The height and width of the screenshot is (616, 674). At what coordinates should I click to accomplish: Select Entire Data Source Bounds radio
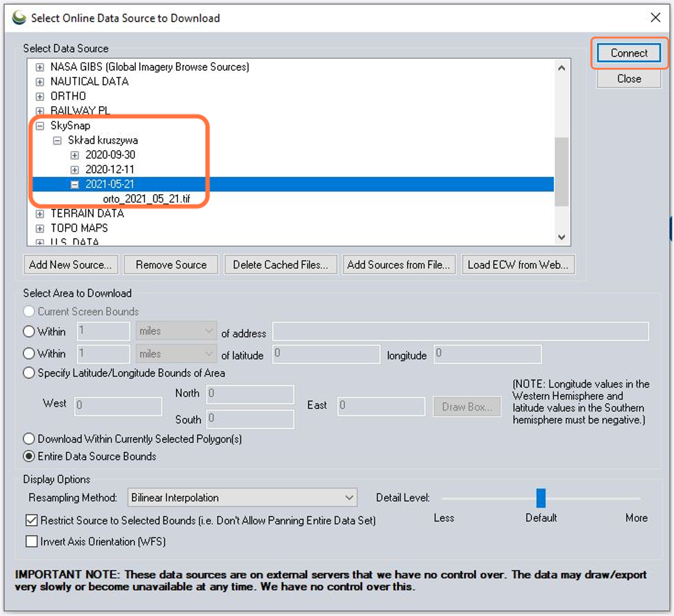pos(29,456)
